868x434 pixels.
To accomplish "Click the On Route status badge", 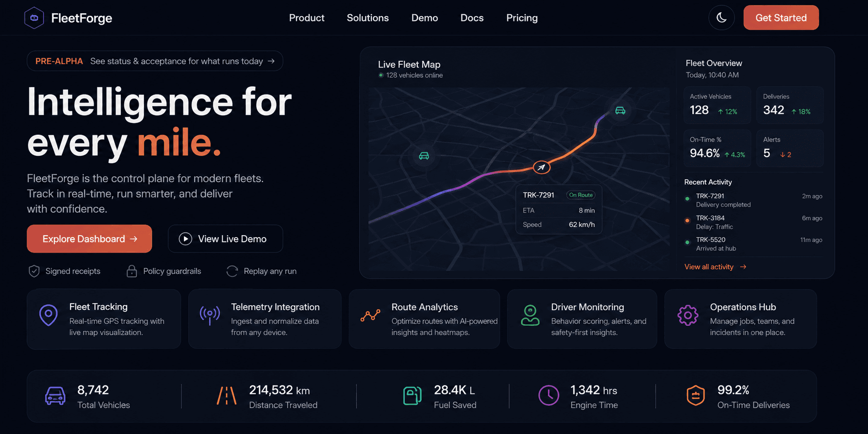I will pos(581,195).
